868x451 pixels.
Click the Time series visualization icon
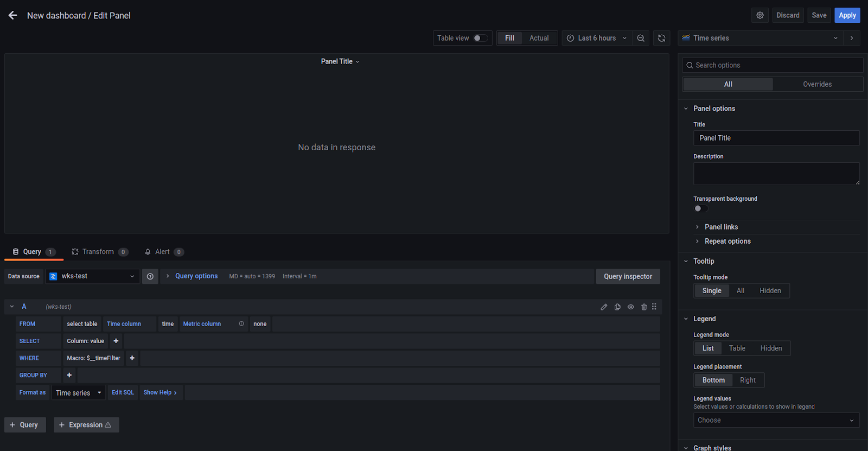tap(686, 38)
